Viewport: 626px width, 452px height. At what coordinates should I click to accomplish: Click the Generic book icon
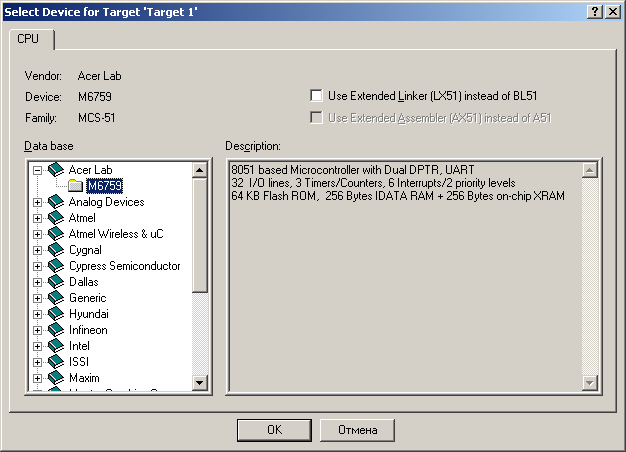coord(56,297)
